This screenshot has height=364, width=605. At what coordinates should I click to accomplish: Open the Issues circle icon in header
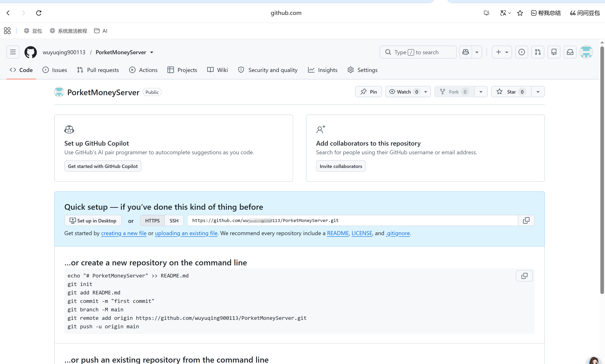[522, 52]
